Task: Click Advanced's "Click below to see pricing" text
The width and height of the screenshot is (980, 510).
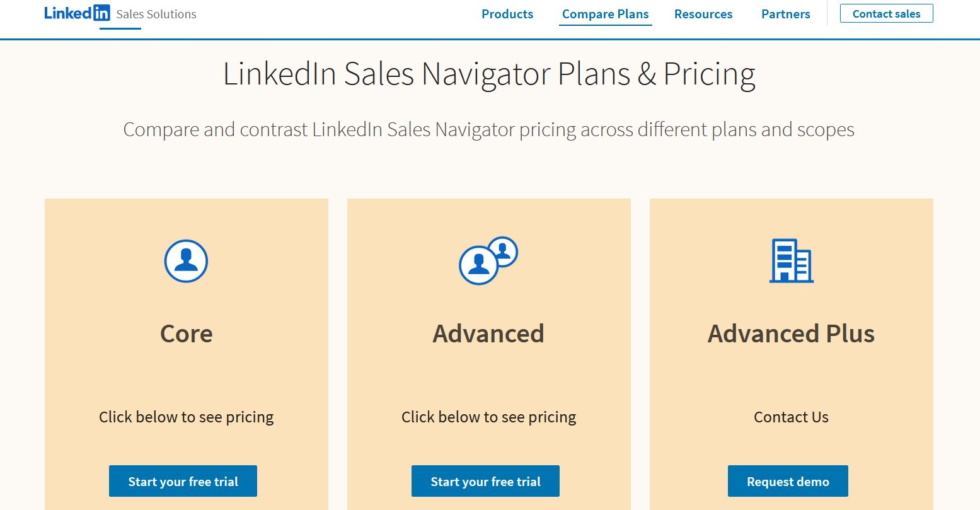Action: click(488, 417)
